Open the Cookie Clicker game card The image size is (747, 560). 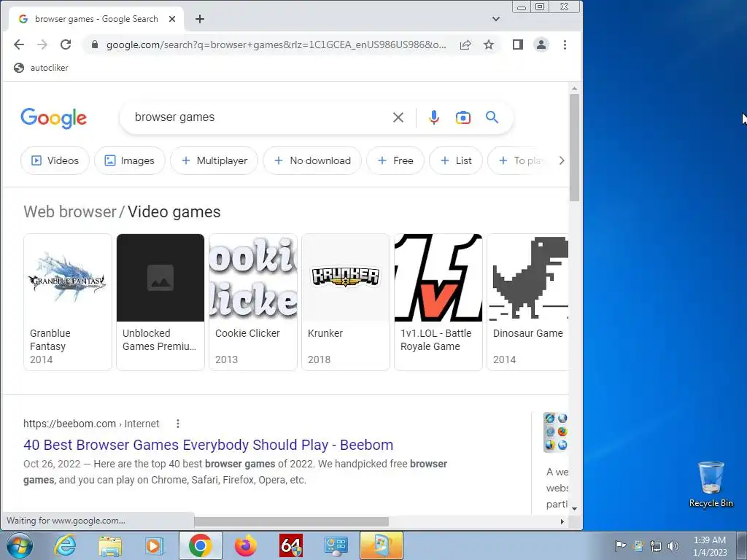pyautogui.click(x=253, y=302)
